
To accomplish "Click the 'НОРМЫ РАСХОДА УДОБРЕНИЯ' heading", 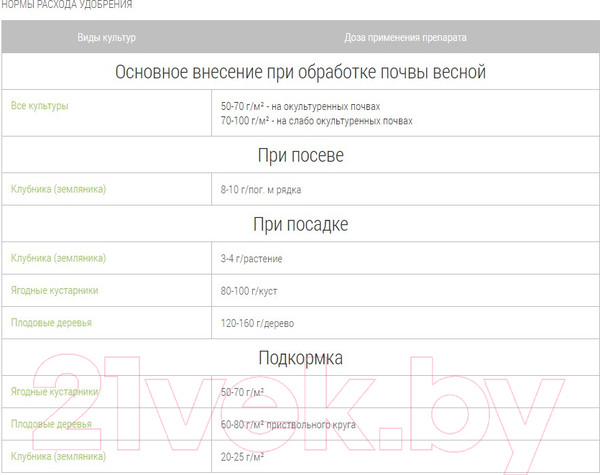I will tap(67, 5).
